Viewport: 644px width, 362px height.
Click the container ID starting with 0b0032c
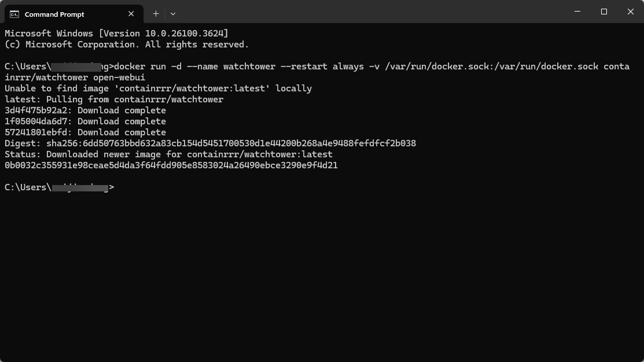(171, 165)
